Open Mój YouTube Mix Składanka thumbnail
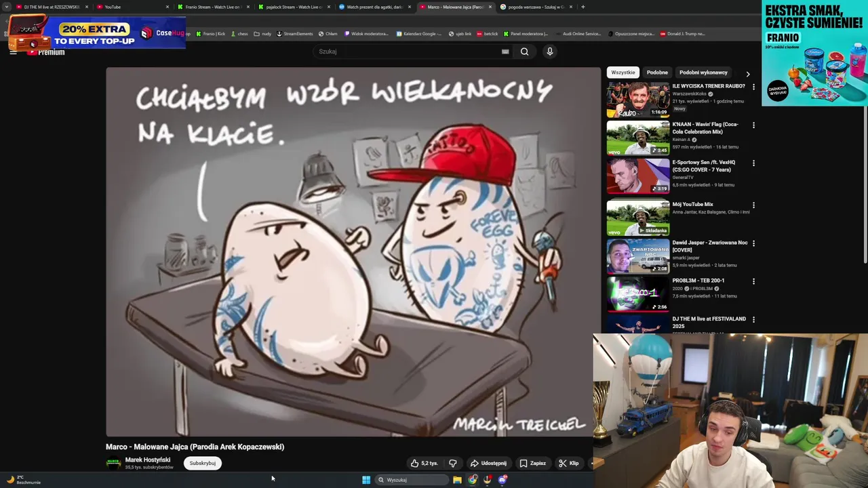This screenshot has height=488, width=868. [x=638, y=218]
